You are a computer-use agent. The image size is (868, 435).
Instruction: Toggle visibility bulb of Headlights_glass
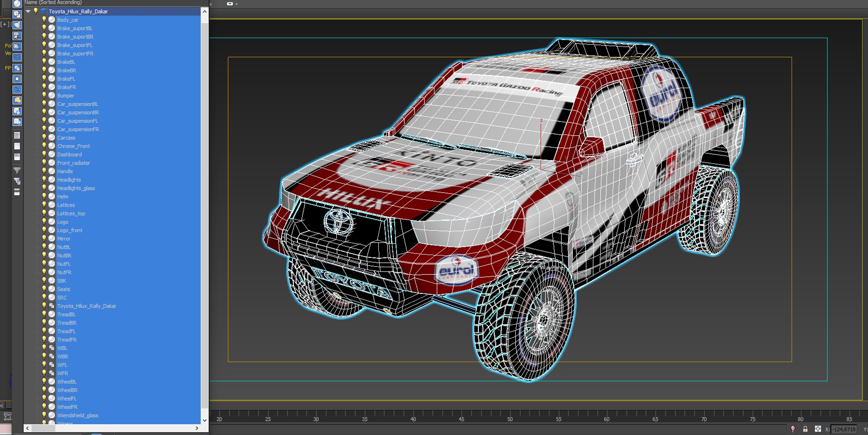(x=44, y=188)
